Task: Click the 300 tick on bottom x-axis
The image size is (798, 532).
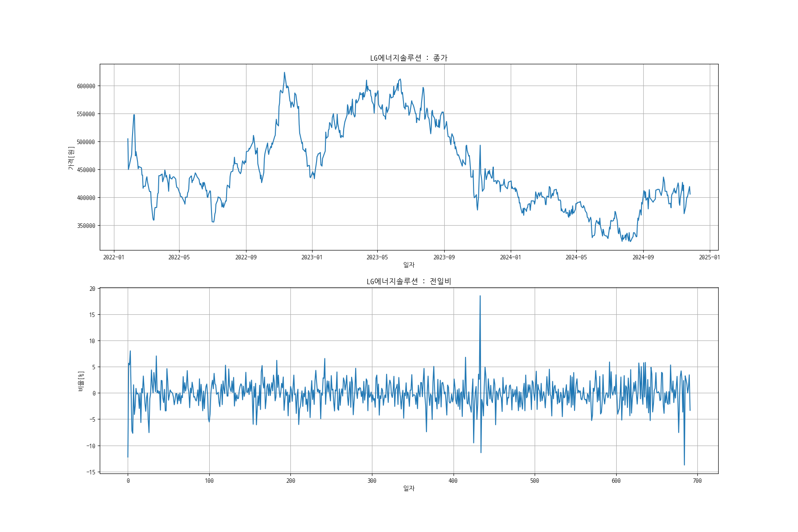Action: click(x=372, y=481)
